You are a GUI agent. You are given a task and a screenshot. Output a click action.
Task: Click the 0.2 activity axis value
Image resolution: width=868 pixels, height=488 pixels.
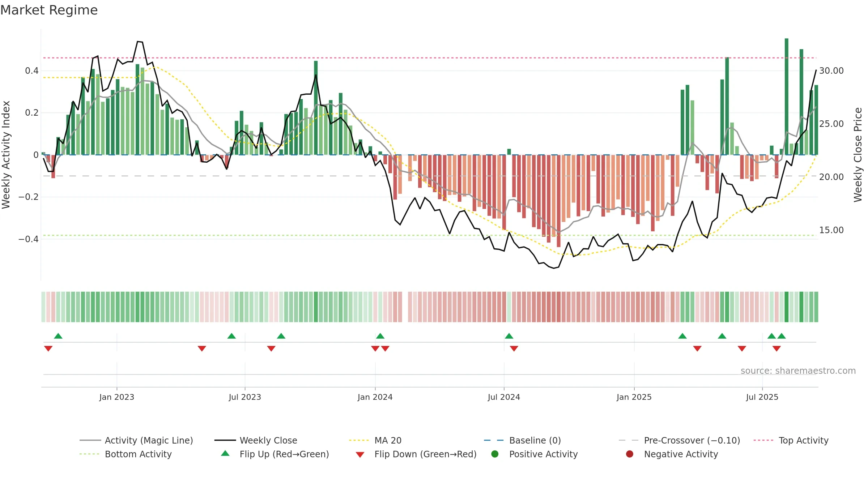pyautogui.click(x=32, y=113)
